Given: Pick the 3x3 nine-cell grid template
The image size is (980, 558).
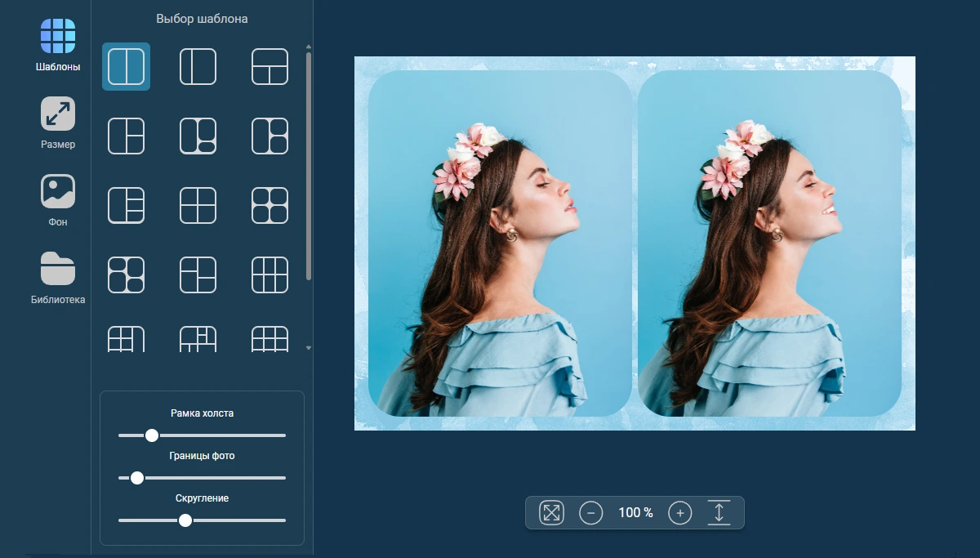Looking at the screenshot, I should (269, 275).
